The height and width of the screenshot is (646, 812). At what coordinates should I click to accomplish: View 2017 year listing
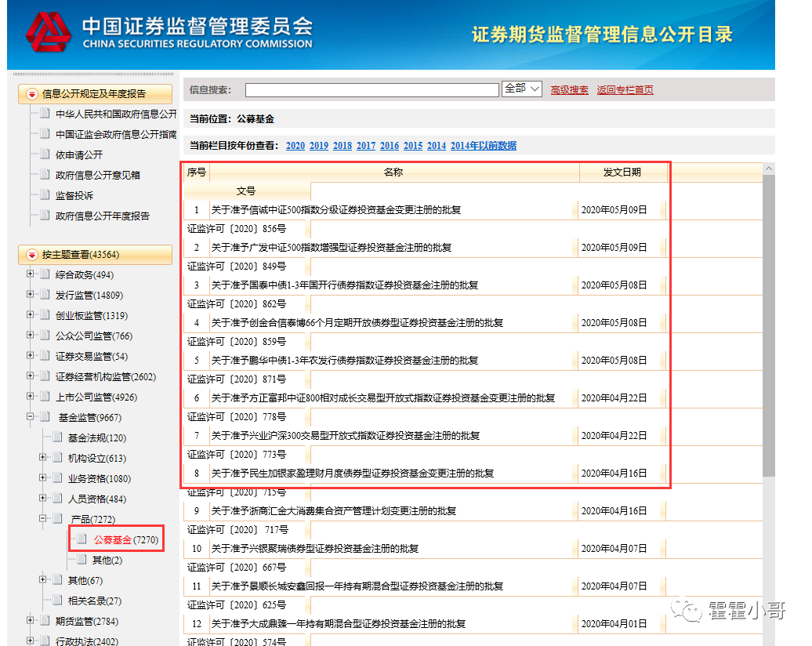(x=366, y=146)
